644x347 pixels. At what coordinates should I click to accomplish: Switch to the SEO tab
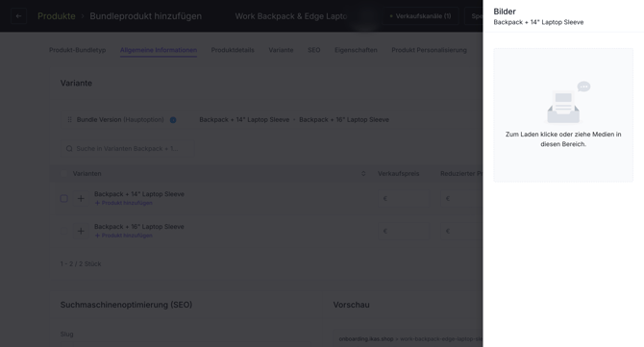coord(313,50)
